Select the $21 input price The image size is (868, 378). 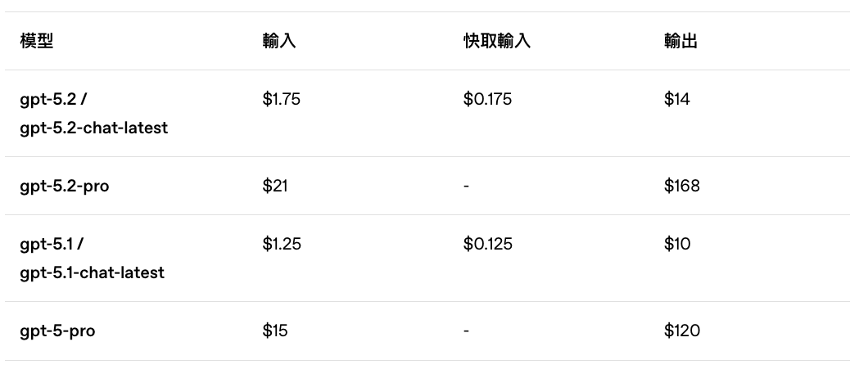[x=275, y=186]
